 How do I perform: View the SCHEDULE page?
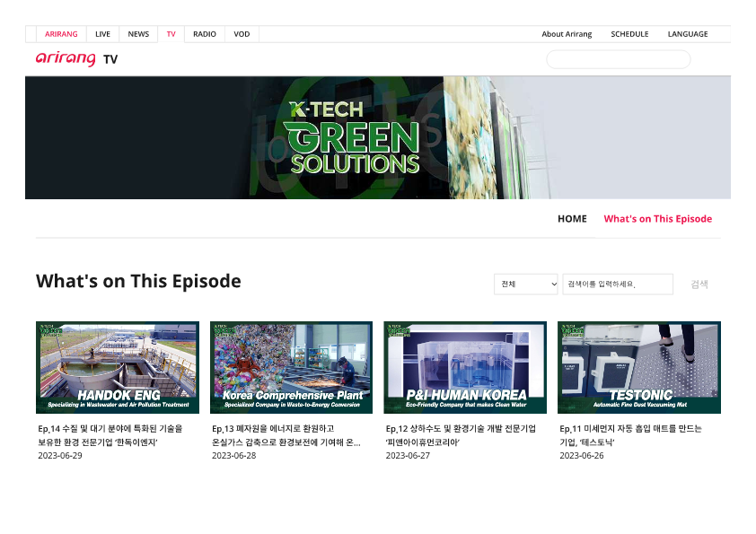pos(629,34)
